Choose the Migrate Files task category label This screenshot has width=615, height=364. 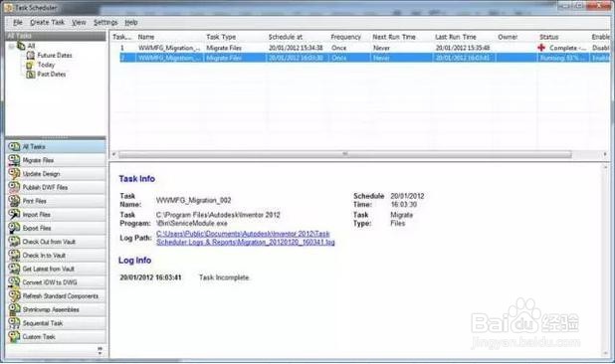pyautogui.click(x=38, y=160)
